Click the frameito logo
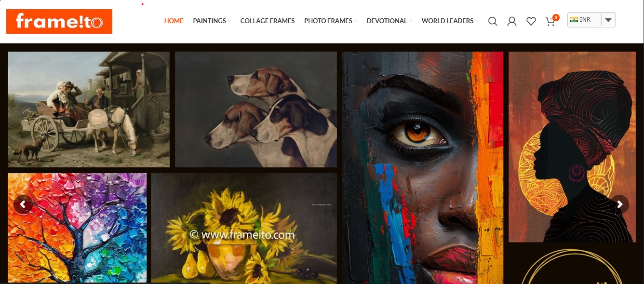Image resolution: width=644 pixels, height=284 pixels. click(x=59, y=22)
